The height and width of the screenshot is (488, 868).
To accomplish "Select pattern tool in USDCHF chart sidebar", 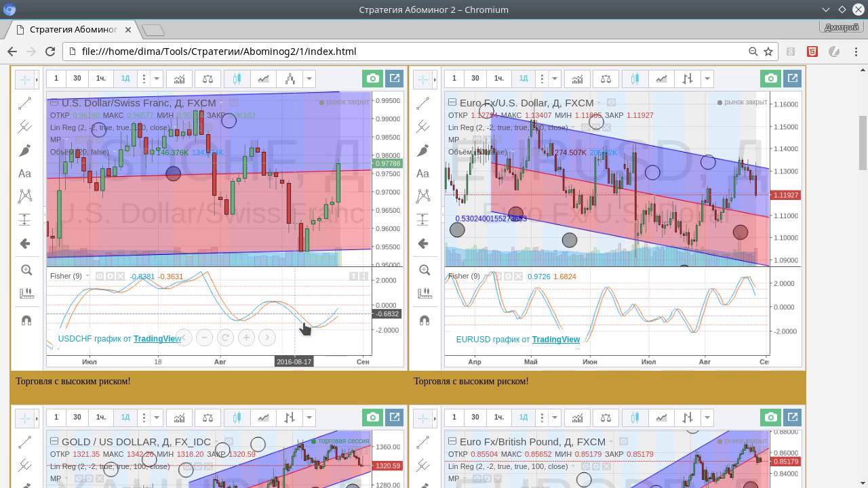I will coord(25,197).
